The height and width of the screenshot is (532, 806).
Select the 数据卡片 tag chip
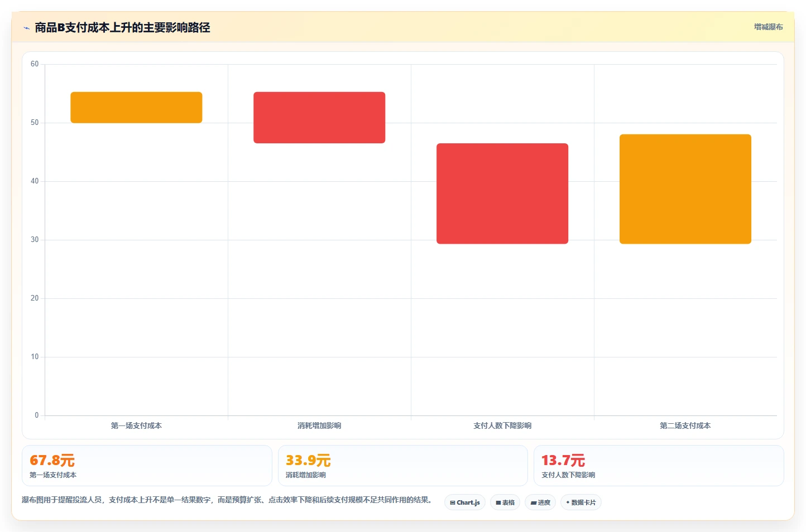pyautogui.click(x=581, y=502)
